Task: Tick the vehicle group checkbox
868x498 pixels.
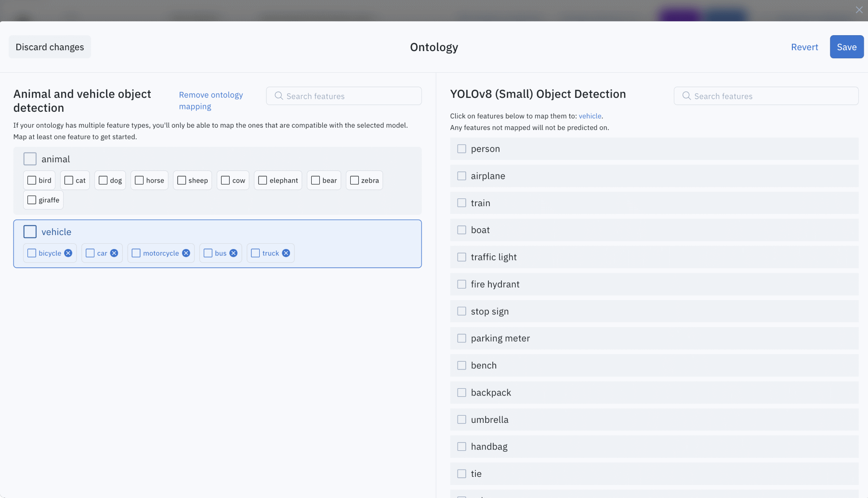Action: [x=30, y=232]
